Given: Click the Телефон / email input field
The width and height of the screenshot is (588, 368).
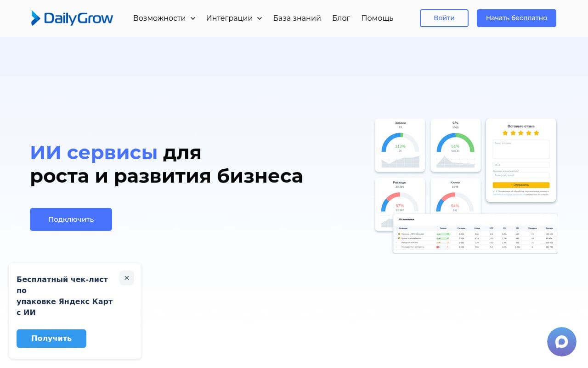Looking at the screenshot, I should (521, 175).
